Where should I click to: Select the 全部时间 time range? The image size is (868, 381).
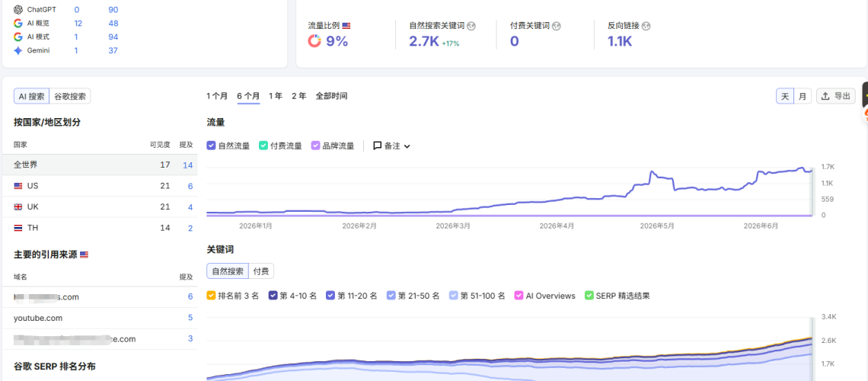[331, 96]
